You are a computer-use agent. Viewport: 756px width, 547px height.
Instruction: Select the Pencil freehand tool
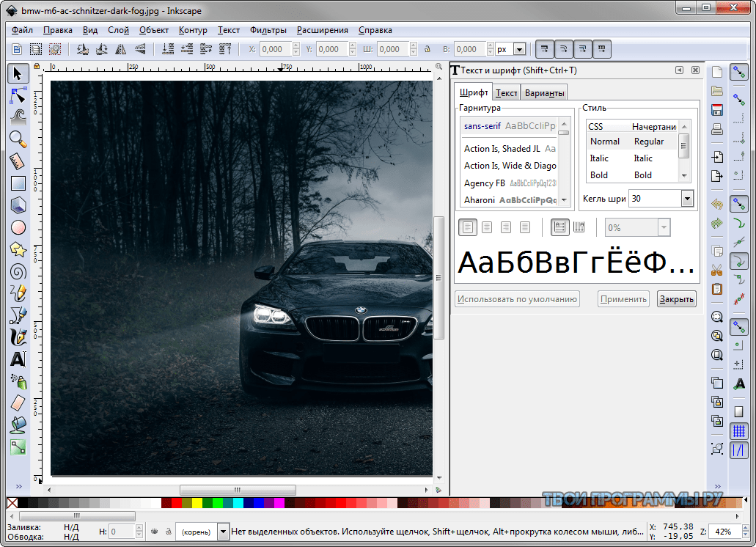(18, 293)
